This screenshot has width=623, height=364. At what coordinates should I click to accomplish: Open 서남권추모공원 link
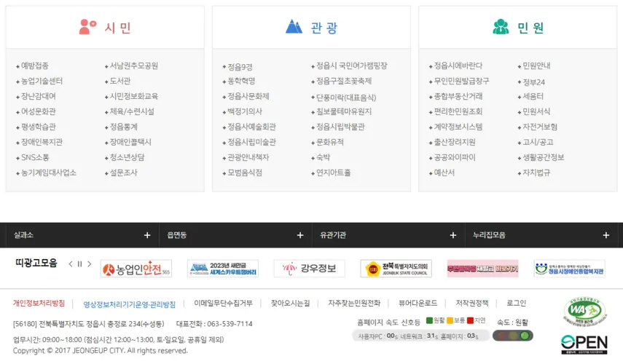[x=134, y=66]
